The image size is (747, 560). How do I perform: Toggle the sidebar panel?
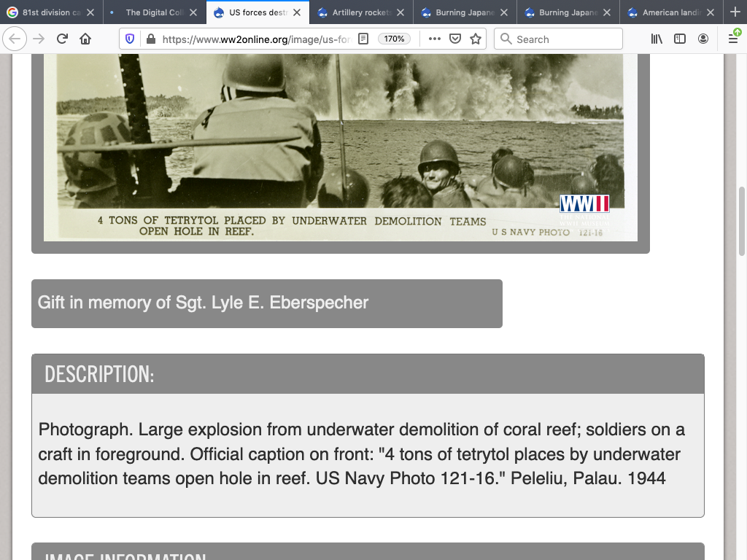680,39
